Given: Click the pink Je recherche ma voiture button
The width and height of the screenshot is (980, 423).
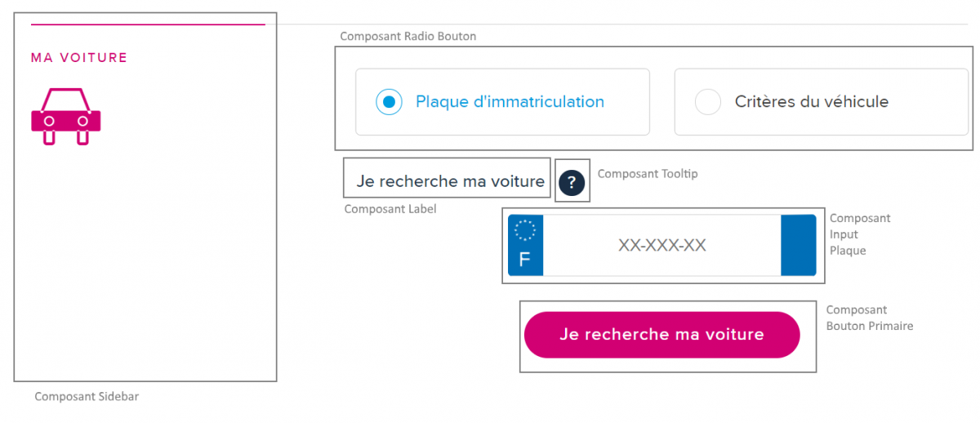Looking at the screenshot, I should (x=661, y=335).
